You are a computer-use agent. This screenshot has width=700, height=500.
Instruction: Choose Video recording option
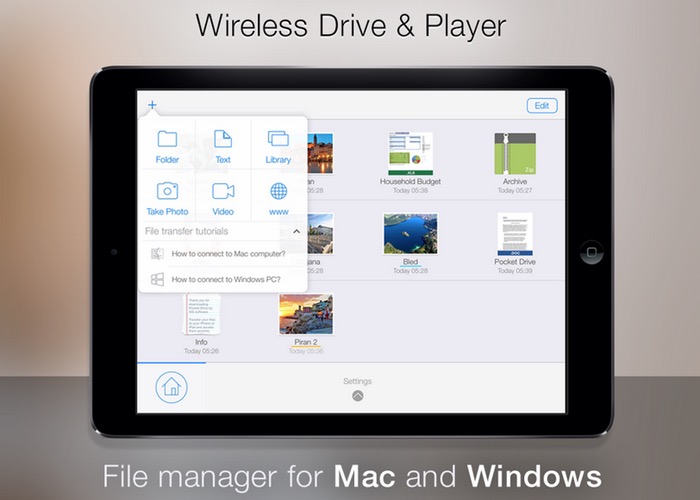pos(223,199)
